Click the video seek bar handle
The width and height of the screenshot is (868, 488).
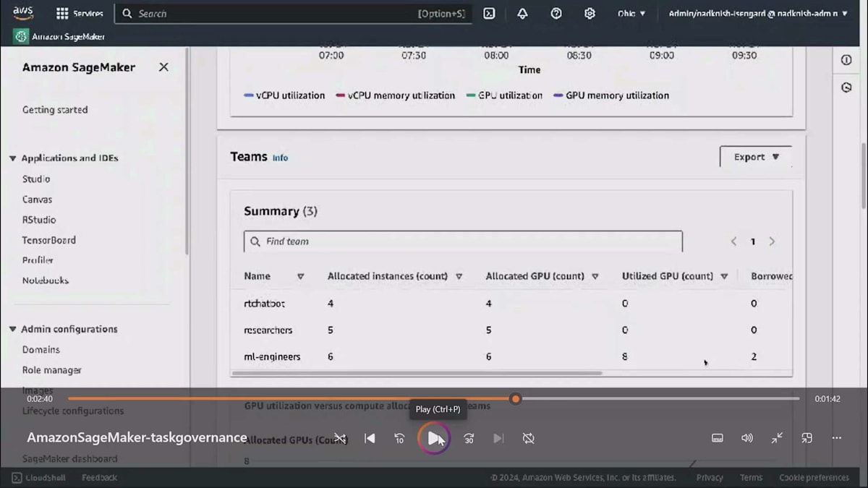tap(515, 398)
